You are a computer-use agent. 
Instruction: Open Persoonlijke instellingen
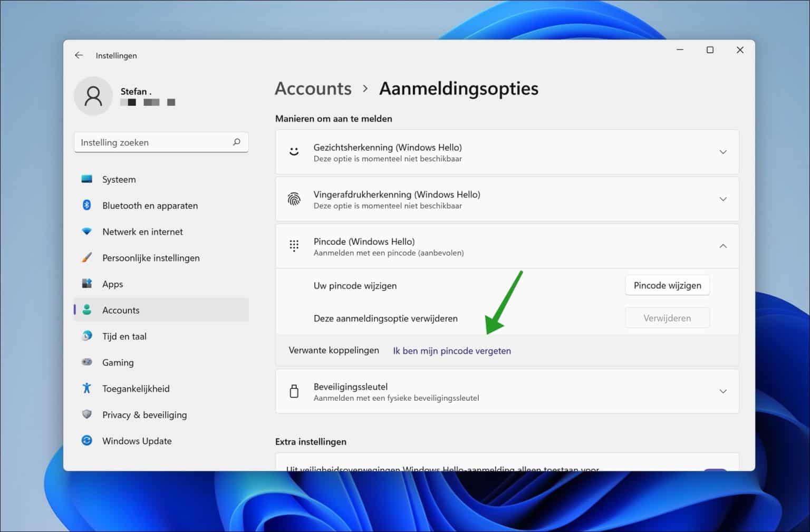coord(151,258)
